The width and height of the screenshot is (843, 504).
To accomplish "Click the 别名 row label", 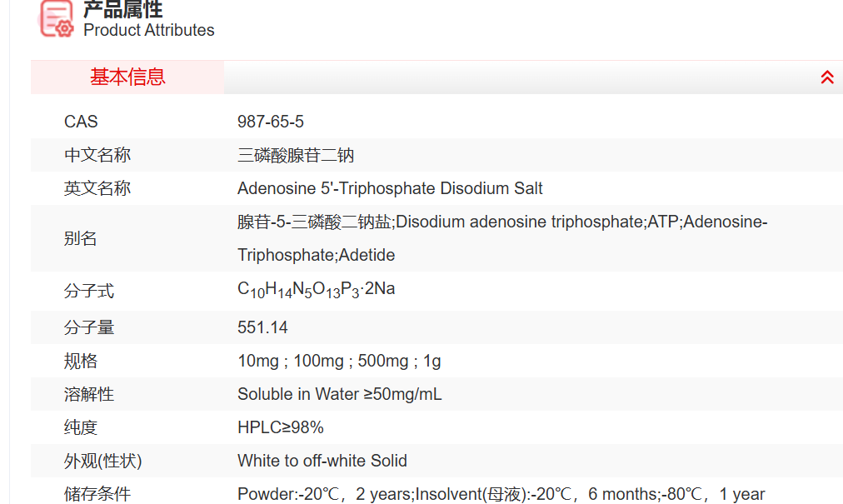I will click(x=81, y=239).
